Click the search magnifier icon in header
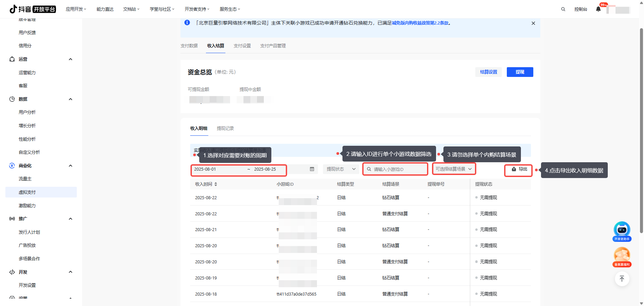644x306 pixels. tap(563, 9)
